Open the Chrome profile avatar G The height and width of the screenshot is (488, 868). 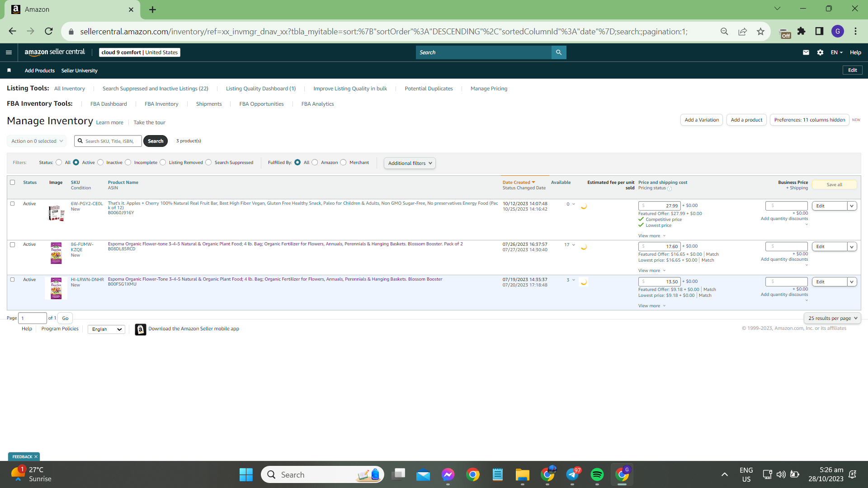[838, 31]
